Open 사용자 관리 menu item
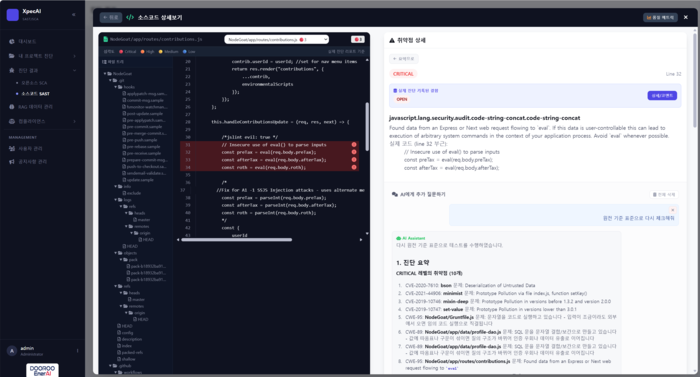 [30, 148]
